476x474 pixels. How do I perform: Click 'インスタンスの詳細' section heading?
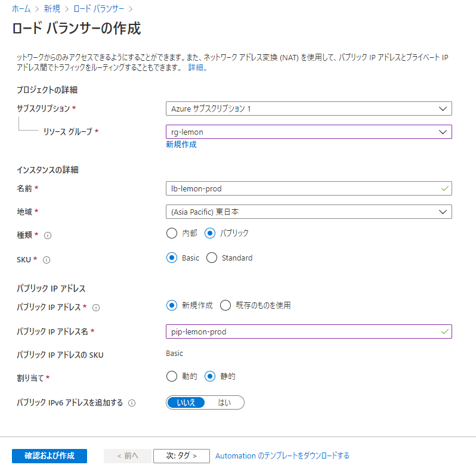click(48, 170)
